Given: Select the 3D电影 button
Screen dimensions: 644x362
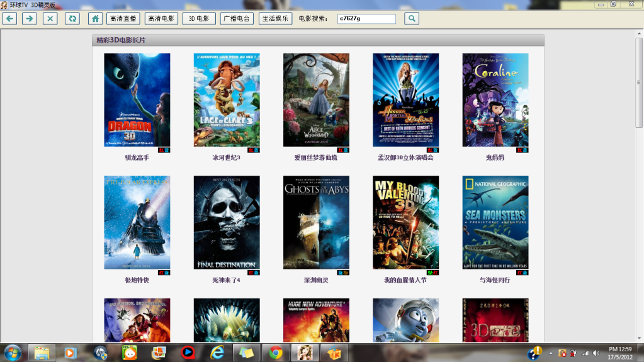Looking at the screenshot, I should click(x=199, y=18).
